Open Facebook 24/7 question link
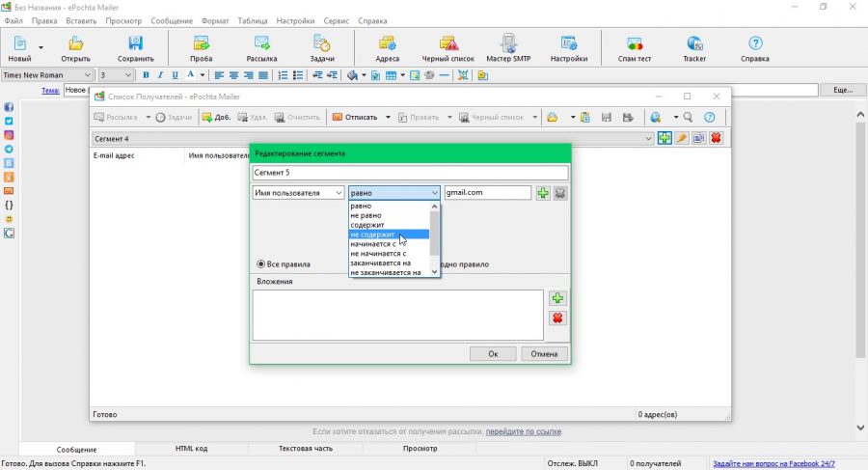The height and width of the screenshot is (470, 868). [x=773, y=463]
